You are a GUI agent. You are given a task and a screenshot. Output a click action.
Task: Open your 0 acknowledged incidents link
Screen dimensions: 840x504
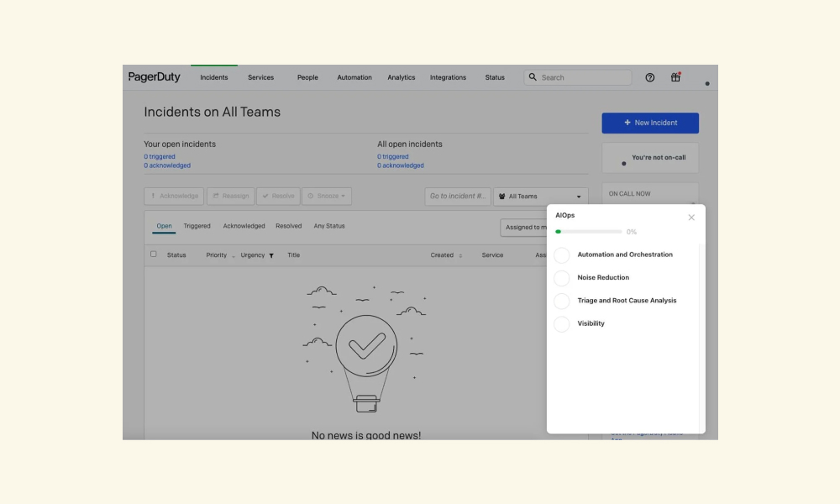[x=166, y=165]
